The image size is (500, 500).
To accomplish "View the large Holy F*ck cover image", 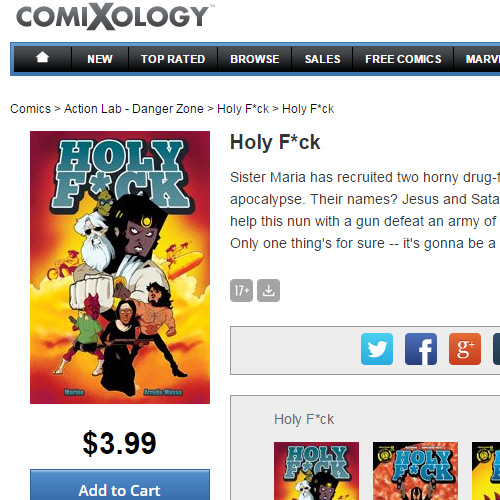I will click(x=120, y=267).
